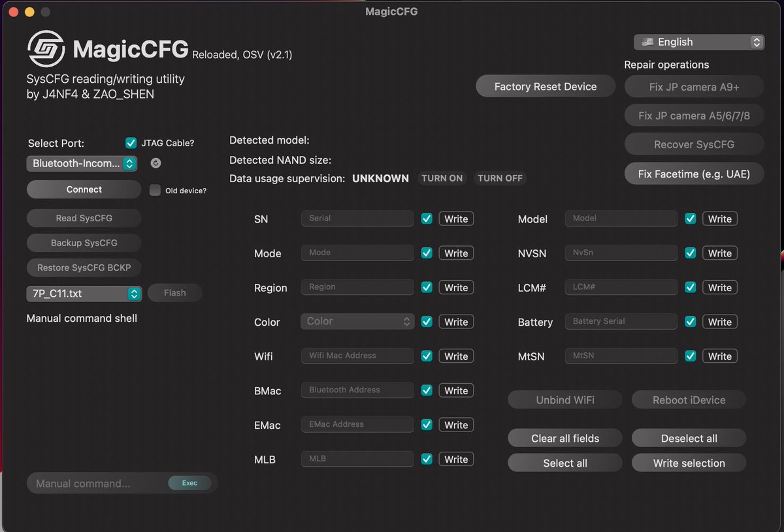This screenshot has width=784, height=532.
Task: Click the Read SysCFG button
Action: coord(84,218)
